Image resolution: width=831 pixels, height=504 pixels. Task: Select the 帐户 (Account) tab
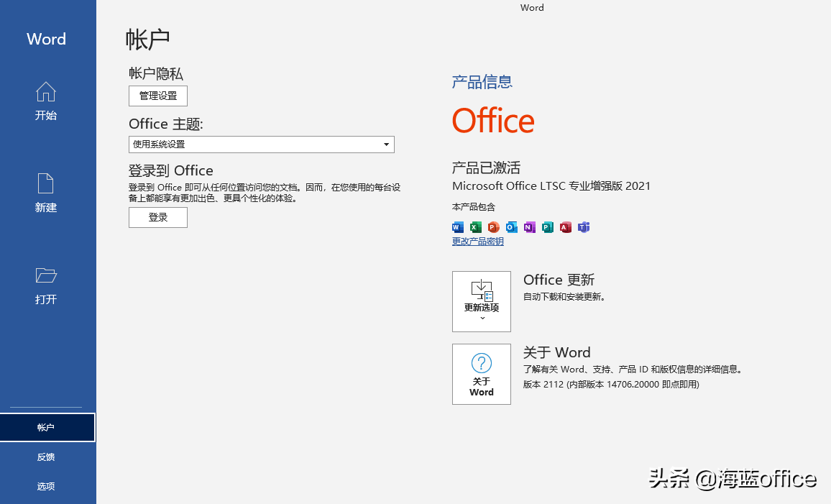(47, 427)
